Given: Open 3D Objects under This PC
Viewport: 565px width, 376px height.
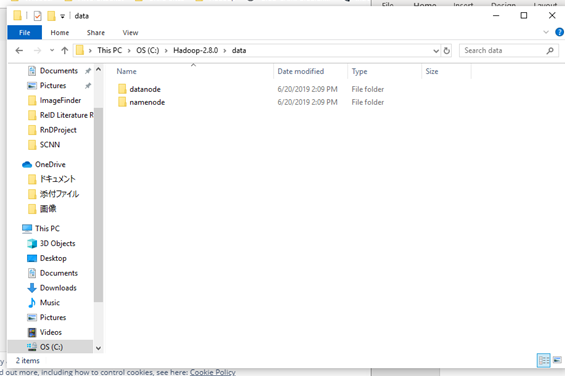Looking at the screenshot, I should pyautogui.click(x=57, y=243).
